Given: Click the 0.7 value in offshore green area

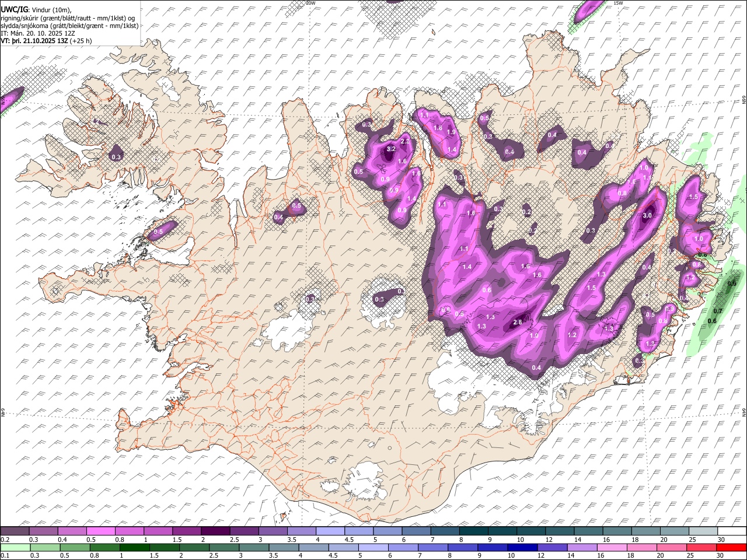Looking at the screenshot, I should [x=718, y=311].
